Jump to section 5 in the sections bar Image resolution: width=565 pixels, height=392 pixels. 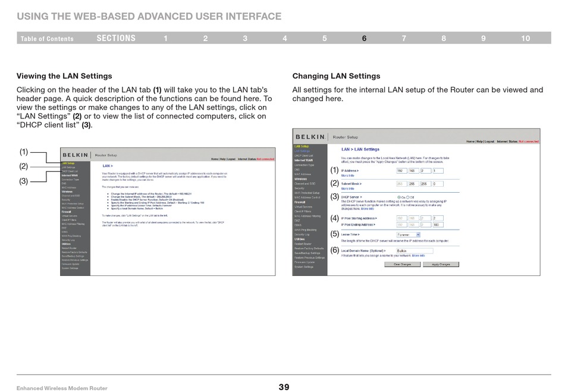[324, 38]
